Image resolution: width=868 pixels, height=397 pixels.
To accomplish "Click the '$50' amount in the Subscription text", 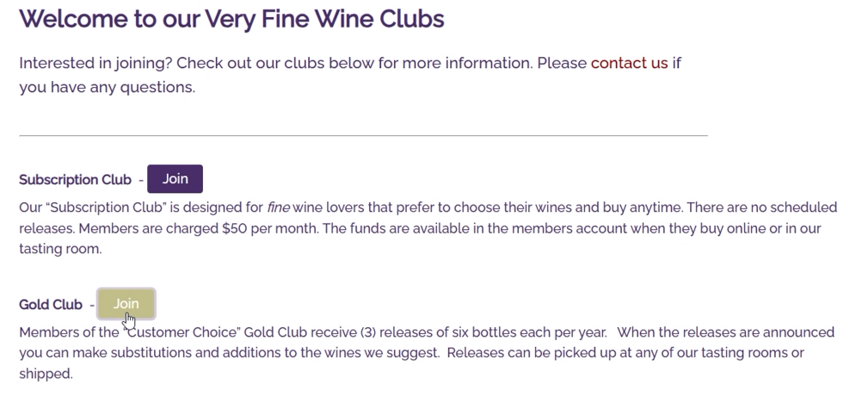I will 235,228.
